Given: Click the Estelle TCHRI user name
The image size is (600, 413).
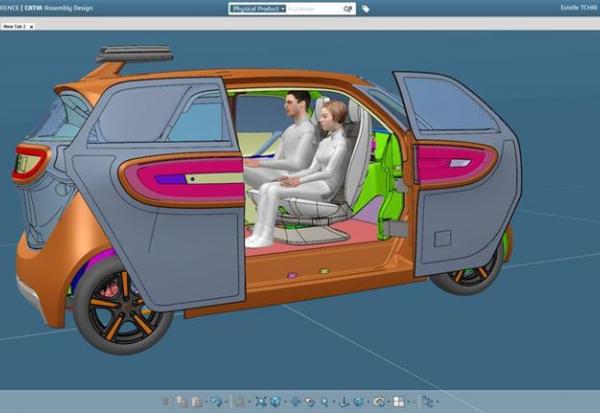Looking at the screenshot, I should pos(577,8).
